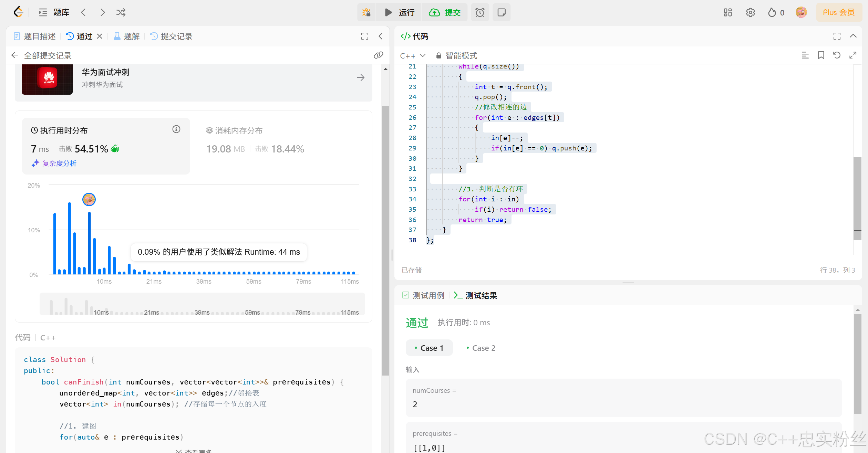Open 复杂度分析 link
Image resolution: width=868 pixels, height=453 pixels.
(54, 164)
